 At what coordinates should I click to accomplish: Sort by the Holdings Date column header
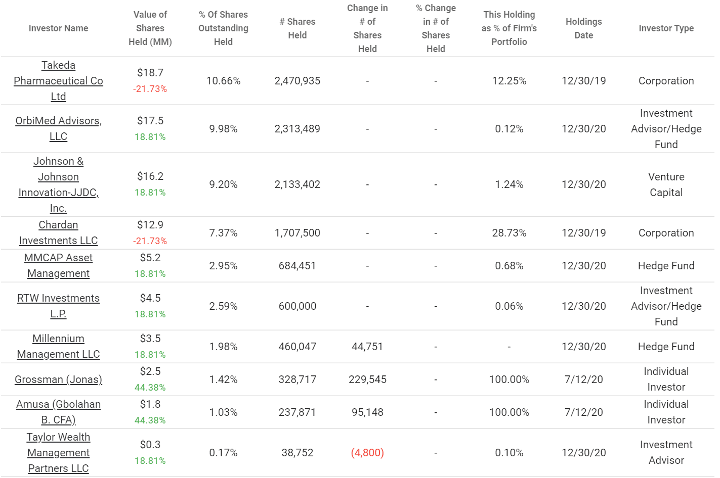584,28
